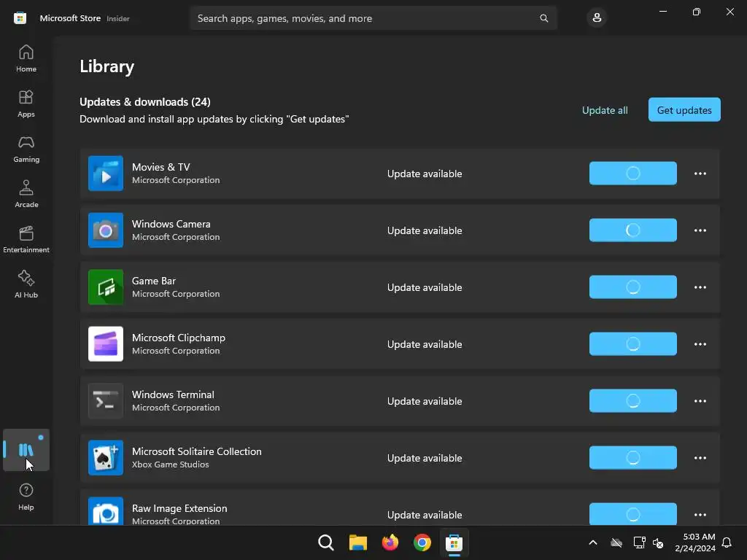Click the Raw Image Extension update button
The image size is (747, 560).
632,514
